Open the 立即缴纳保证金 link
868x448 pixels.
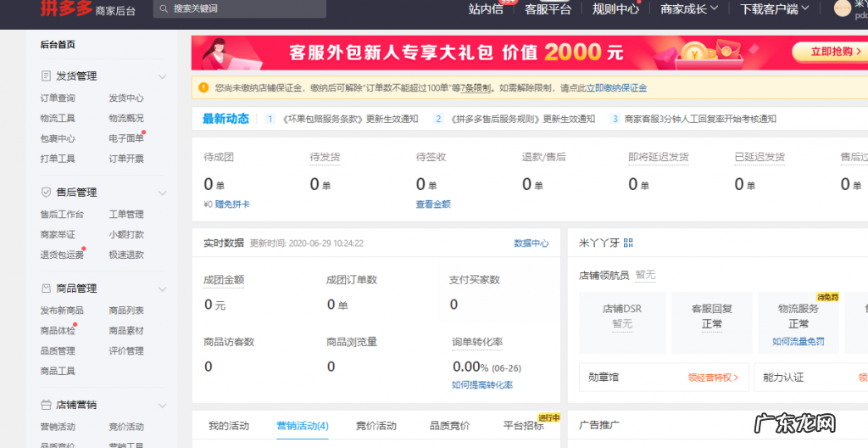617,87
